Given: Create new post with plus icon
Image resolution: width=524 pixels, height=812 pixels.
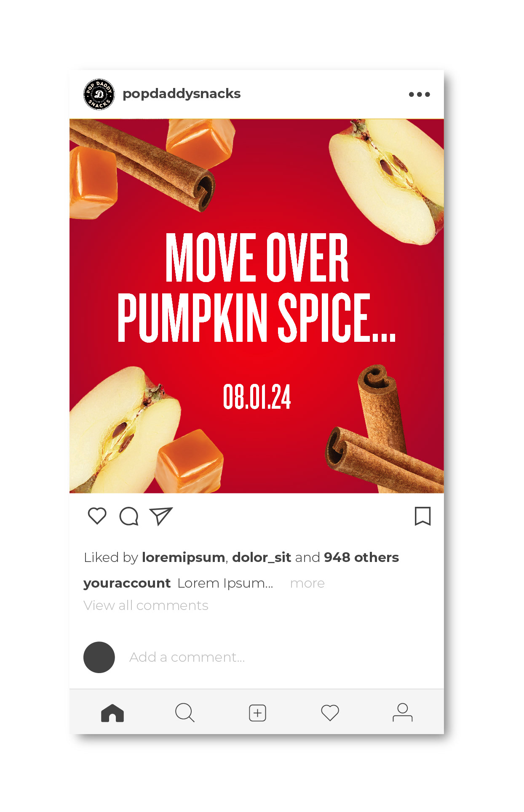Looking at the screenshot, I should 257,713.
